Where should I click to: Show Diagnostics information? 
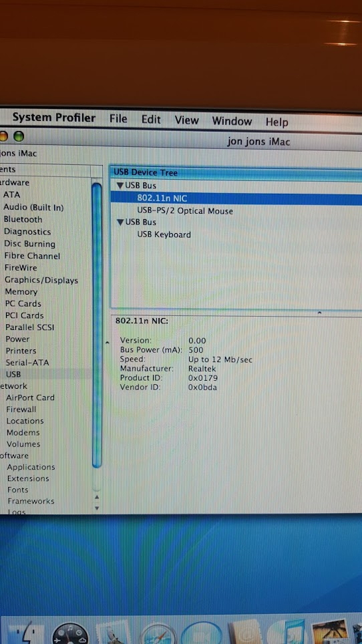tap(27, 232)
